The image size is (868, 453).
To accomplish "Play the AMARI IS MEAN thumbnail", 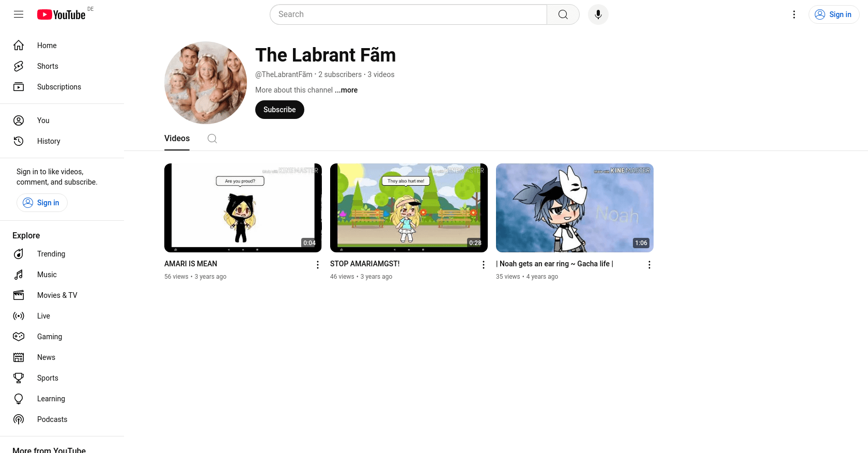I will 243,208.
